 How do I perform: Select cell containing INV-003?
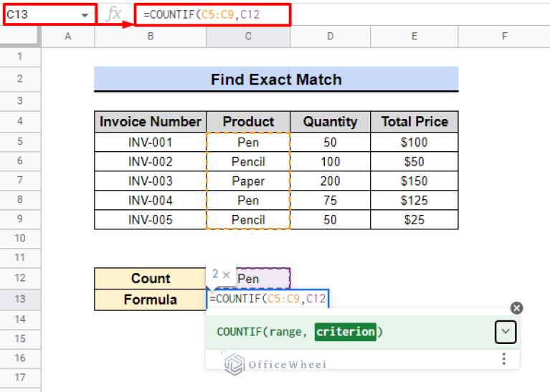(x=150, y=181)
